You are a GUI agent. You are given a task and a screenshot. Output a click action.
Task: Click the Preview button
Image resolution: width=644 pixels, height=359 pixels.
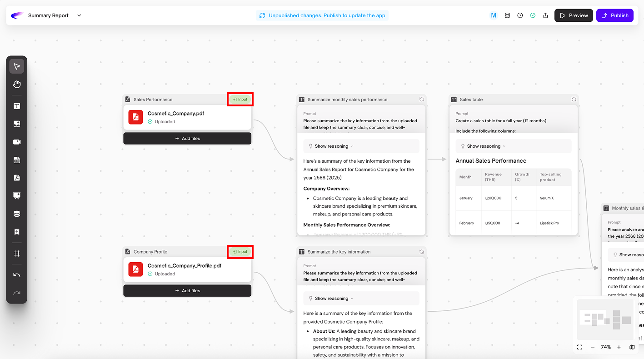[574, 15]
